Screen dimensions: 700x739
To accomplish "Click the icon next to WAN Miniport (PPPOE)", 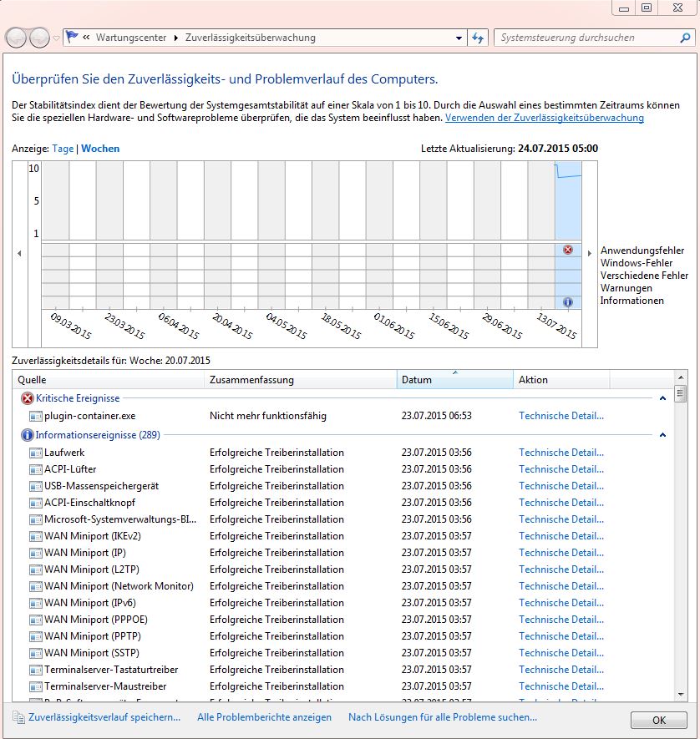I will [x=35, y=620].
